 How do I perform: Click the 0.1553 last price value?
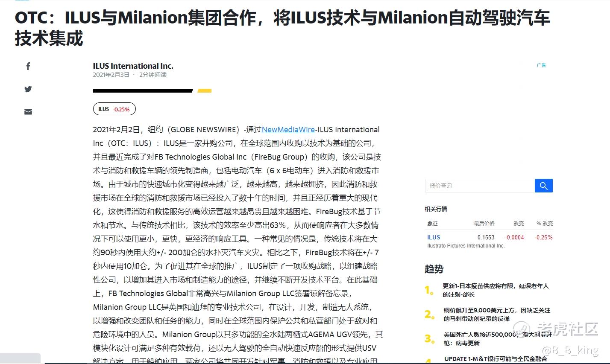pos(486,237)
